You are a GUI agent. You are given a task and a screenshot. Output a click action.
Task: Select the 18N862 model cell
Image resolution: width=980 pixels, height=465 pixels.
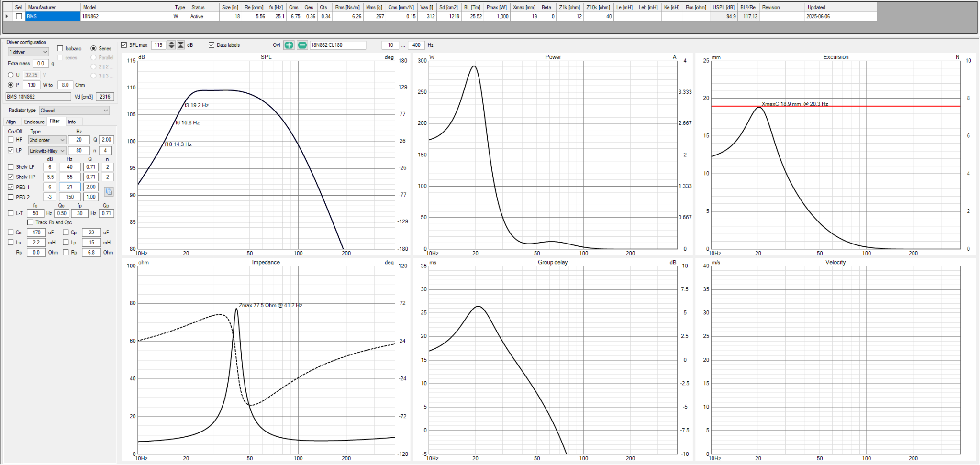pyautogui.click(x=126, y=16)
